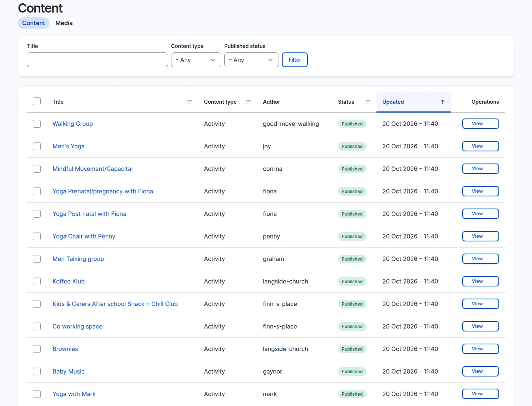The width and height of the screenshot is (532, 406).
Task: Tick checkbox for Mindful Movement/Capacitar
Action: pyautogui.click(x=37, y=169)
